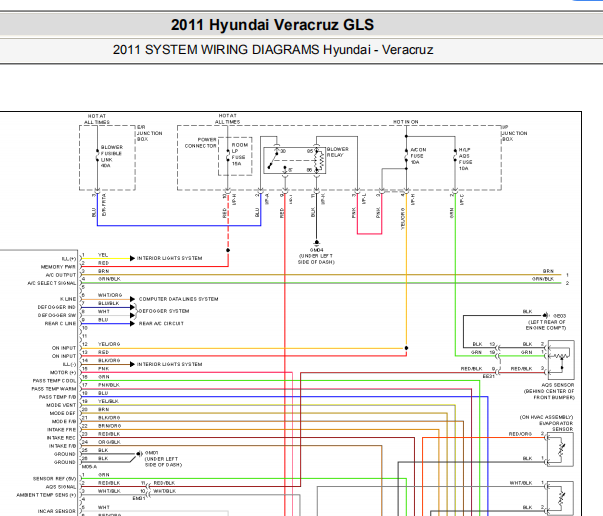This screenshot has height=516, width=603.
Task: Click the WHT/ORG wire color label
Action: [x=110, y=295]
